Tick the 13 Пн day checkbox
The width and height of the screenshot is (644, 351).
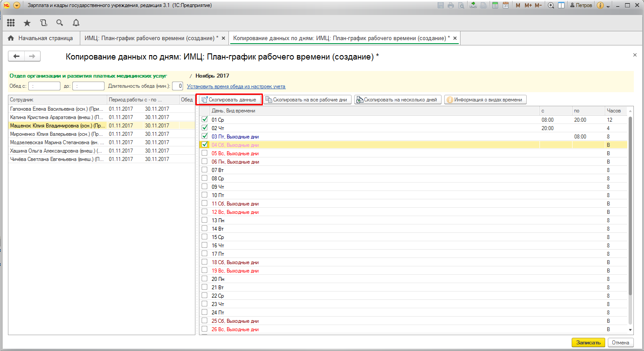[x=205, y=220]
